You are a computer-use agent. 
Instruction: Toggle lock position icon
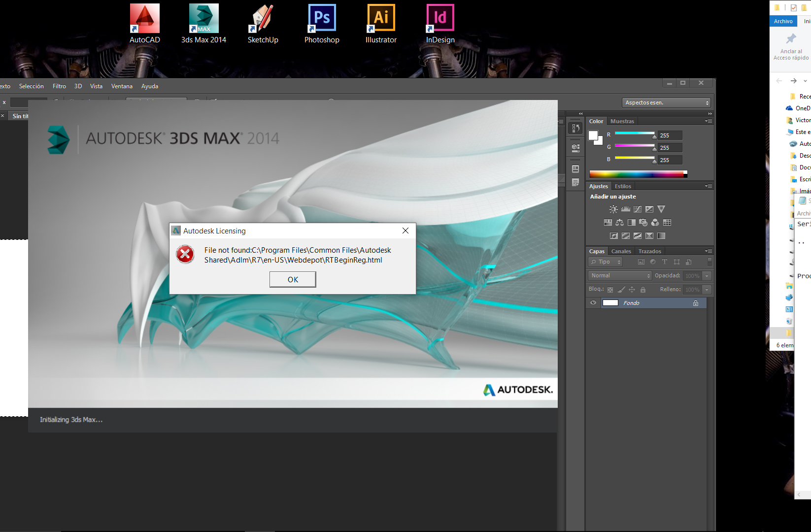pyautogui.click(x=632, y=290)
